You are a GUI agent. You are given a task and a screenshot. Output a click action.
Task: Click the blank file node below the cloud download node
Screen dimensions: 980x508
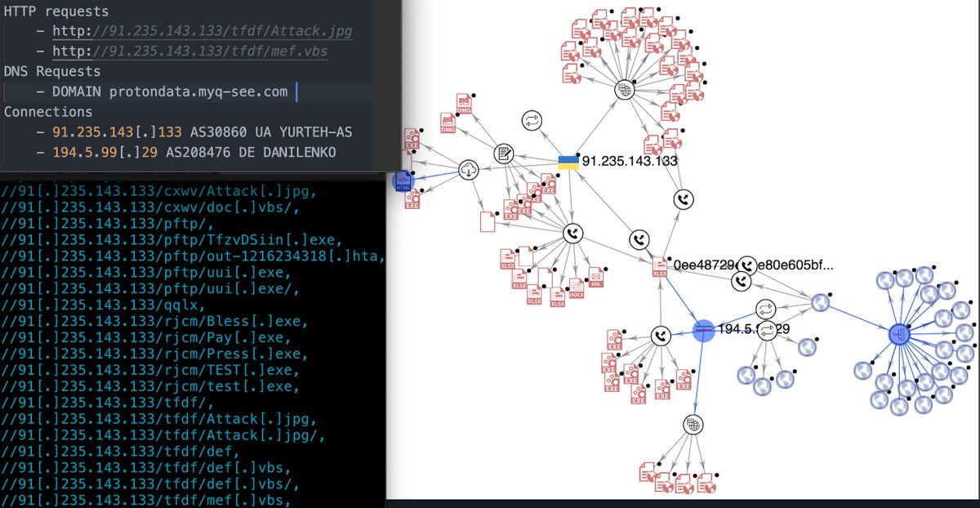(x=487, y=221)
